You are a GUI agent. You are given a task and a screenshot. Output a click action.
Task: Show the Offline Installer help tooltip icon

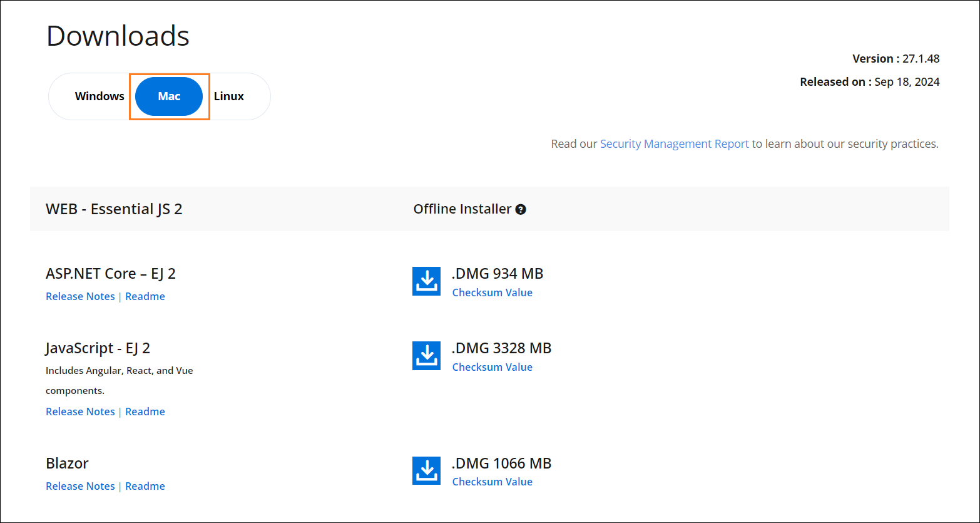coord(521,210)
